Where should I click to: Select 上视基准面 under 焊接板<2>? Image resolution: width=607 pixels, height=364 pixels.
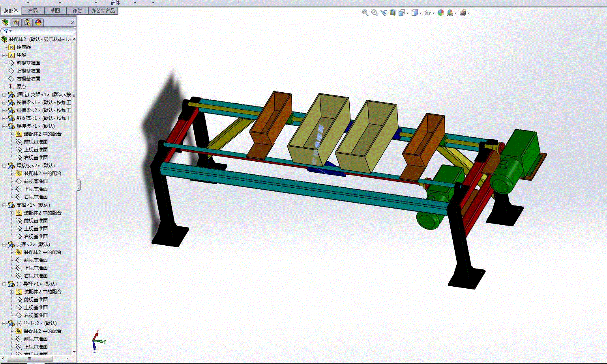pos(36,189)
